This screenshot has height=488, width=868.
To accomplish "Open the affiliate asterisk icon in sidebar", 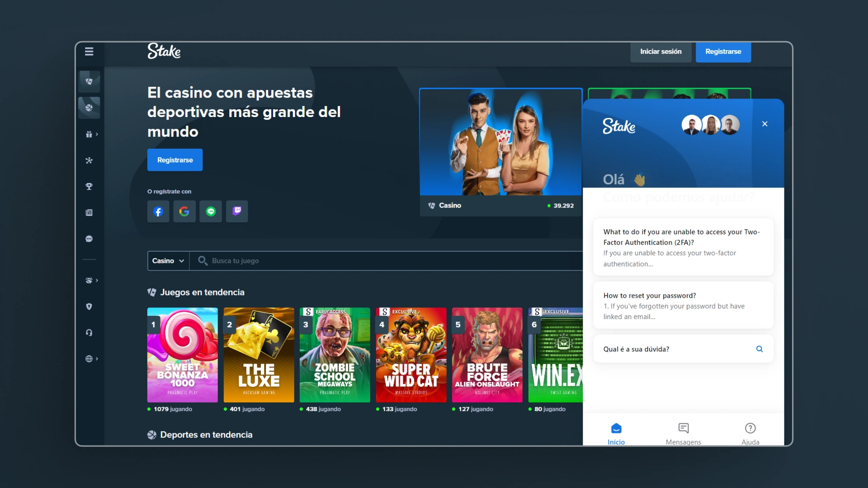I will 89,160.
